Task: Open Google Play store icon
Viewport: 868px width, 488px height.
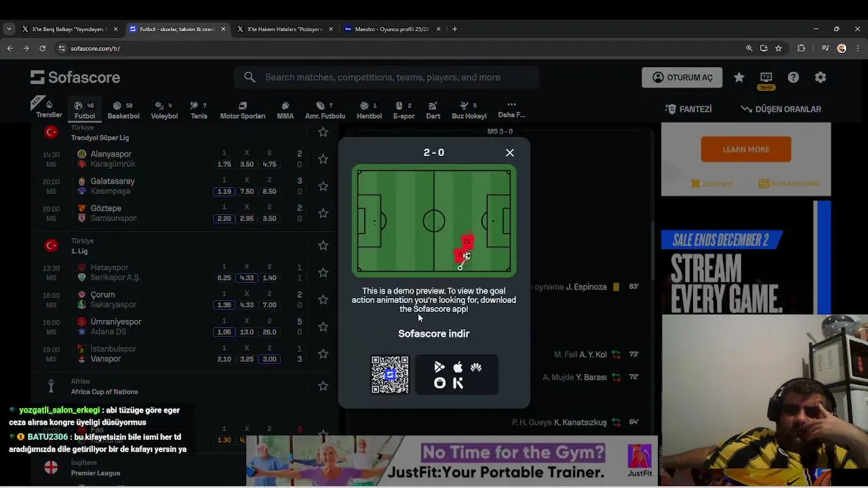Action: pyautogui.click(x=439, y=367)
